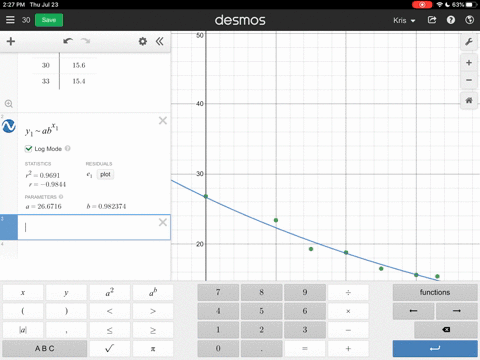Tap the plus key

coord(348,349)
